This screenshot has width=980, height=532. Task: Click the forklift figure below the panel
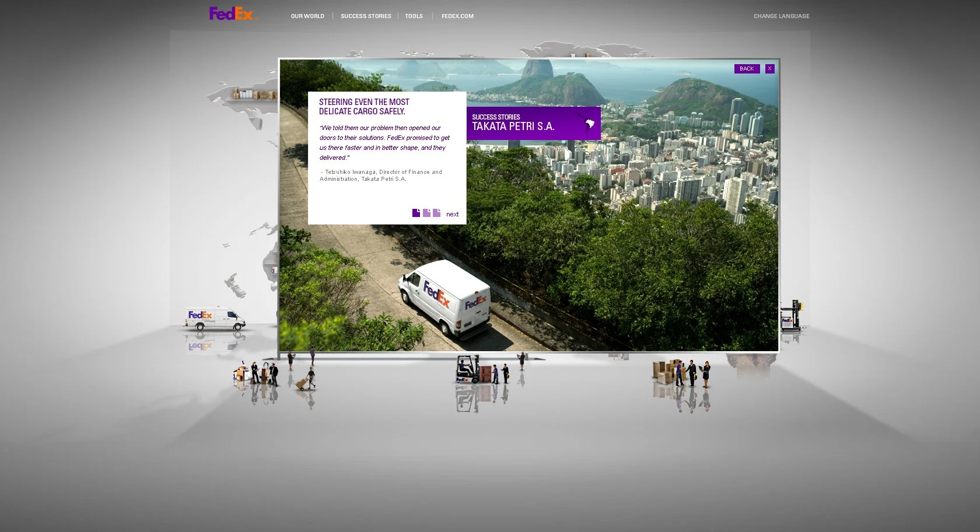(467, 369)
